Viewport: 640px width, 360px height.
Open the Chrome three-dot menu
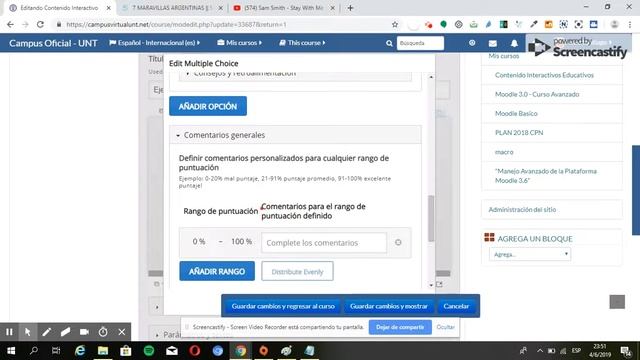click(630, 24)
